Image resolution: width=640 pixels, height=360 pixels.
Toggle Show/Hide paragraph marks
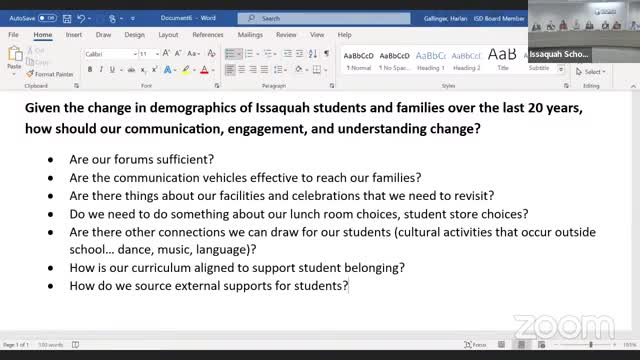pyautogui.click(x=327, y=54)
